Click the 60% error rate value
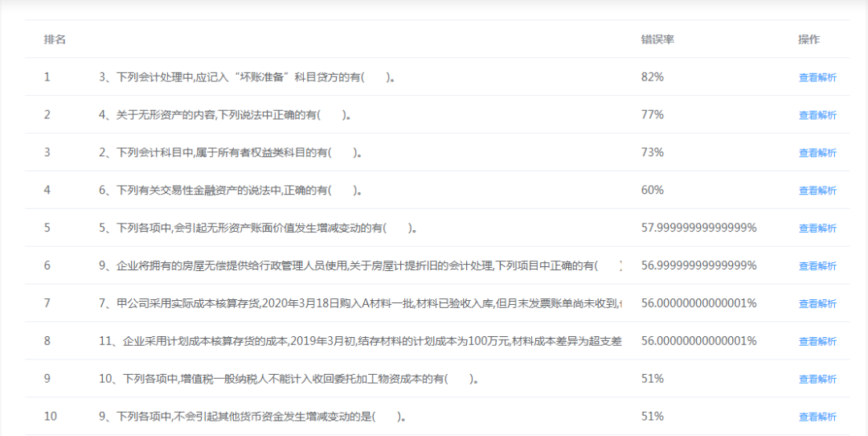 (x=652, y=191)
